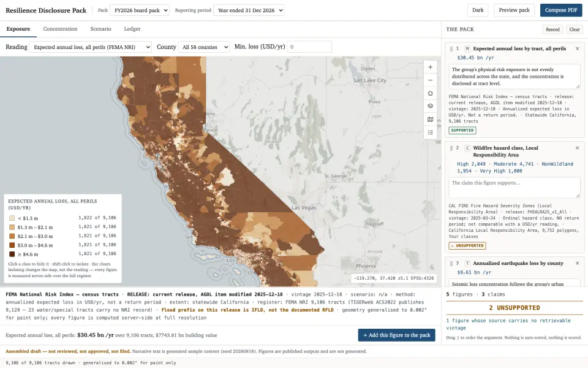
Task: Open the basemap switcher icon
Action: click(430, 120)
